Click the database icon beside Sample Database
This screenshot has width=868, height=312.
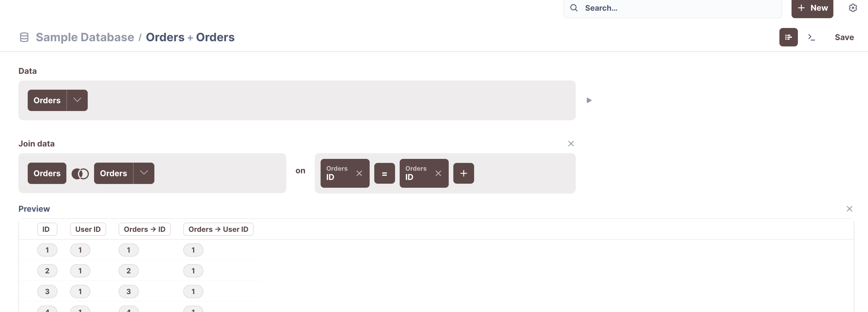pos(24,37)
